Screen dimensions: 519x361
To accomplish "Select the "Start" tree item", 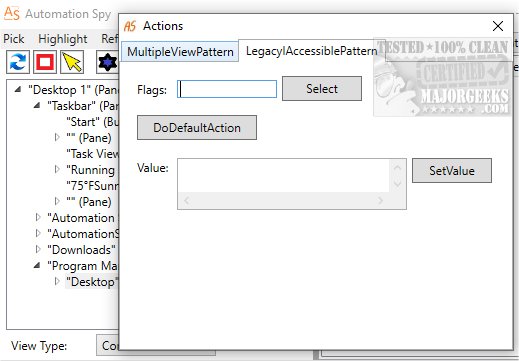I will tap(92, 122).
